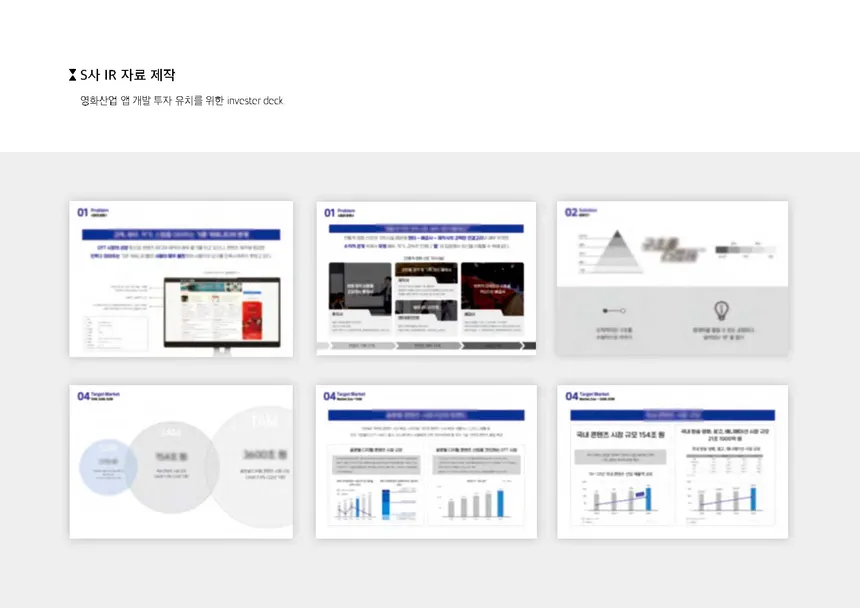
Task: Click the small blue circle in Target Market slide
Action: coord(108,467)
